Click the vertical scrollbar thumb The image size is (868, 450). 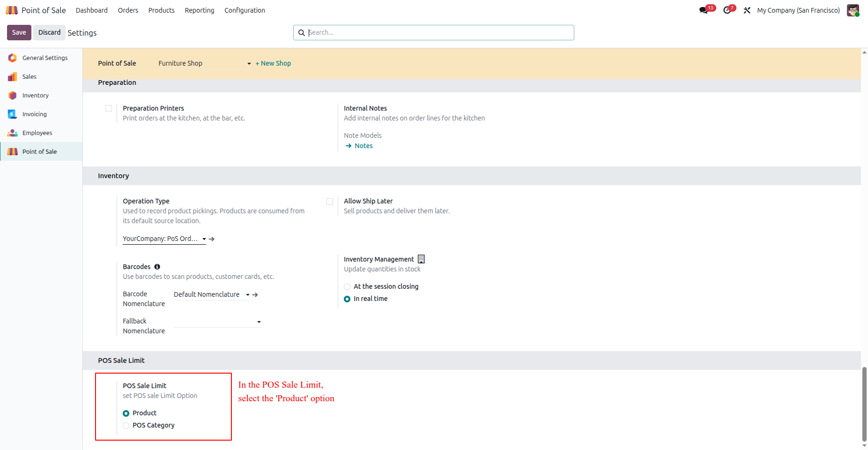864,404
